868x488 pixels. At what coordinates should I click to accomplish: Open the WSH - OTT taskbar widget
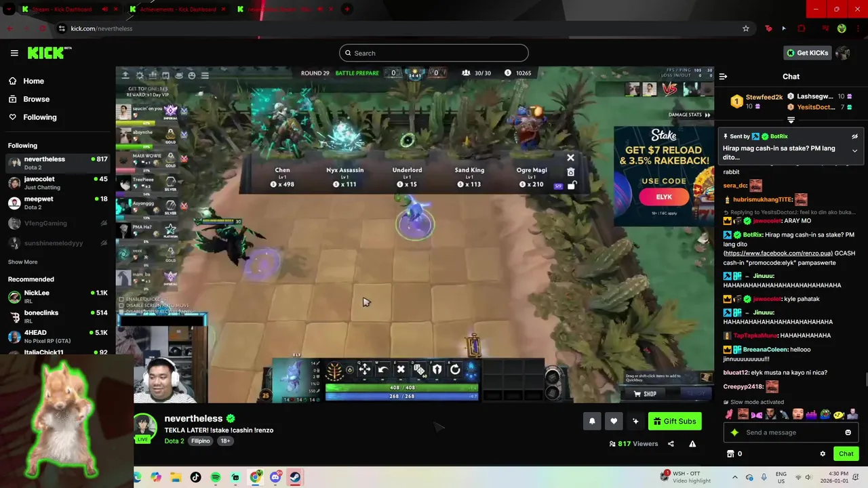click(686, 477)
